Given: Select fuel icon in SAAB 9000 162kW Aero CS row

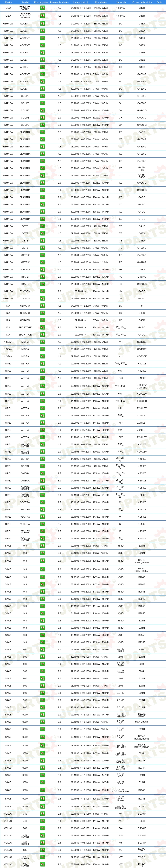Looking at the screenshot, I should pyautogui.click(x=42, y=761).
